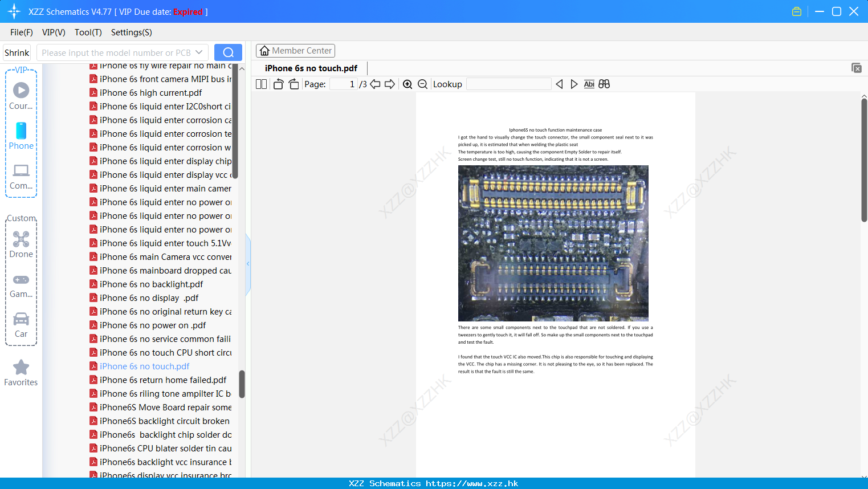Toggle the Abi whole-word match icon
Viewport: 868px width, 489px height.
[589, 84]
